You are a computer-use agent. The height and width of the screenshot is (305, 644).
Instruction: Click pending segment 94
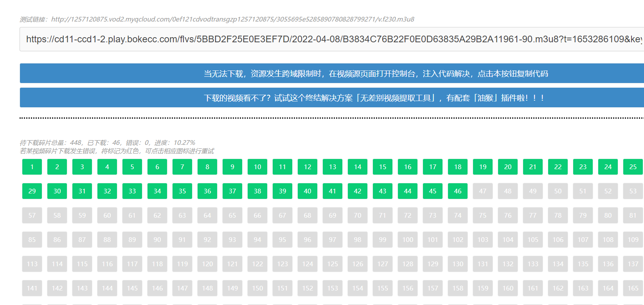[257, 240]
